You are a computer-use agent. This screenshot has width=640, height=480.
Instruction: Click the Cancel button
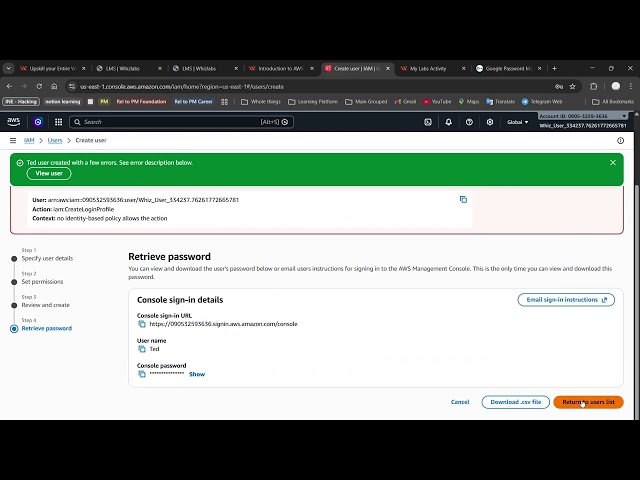[x=460, y=402]
